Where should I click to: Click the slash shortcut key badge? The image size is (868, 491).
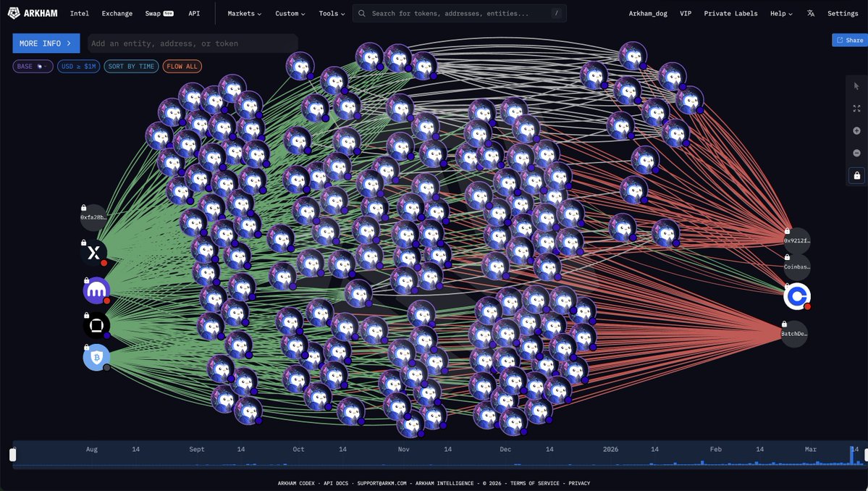click(x=556, y=13)
